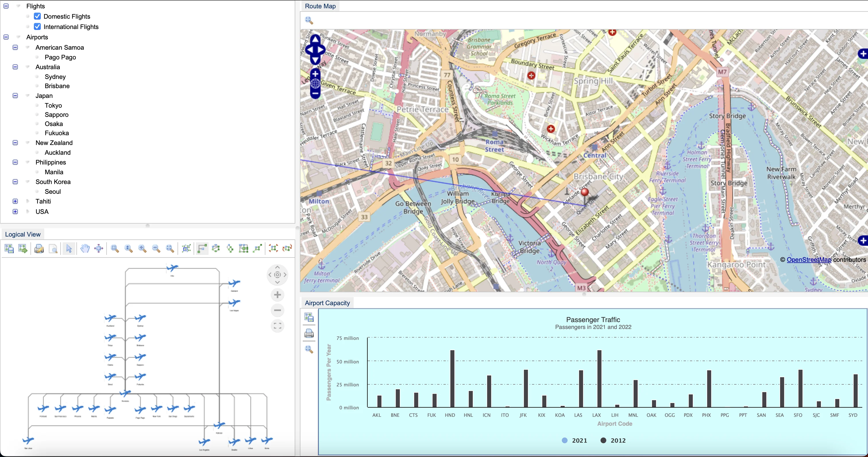Uncheck the International Flights checkbox
The height and width of the screenshot is (457, 868).
tap(37, 27)
